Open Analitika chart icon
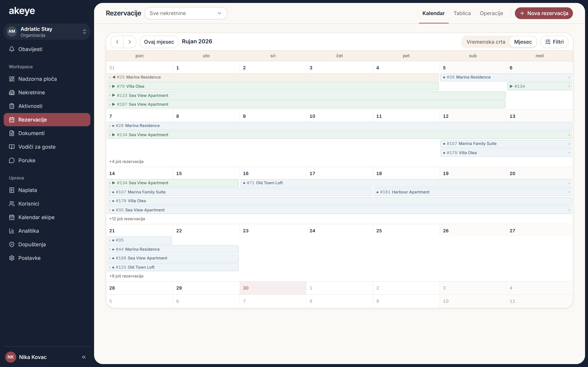 click(x=12, y=231)
